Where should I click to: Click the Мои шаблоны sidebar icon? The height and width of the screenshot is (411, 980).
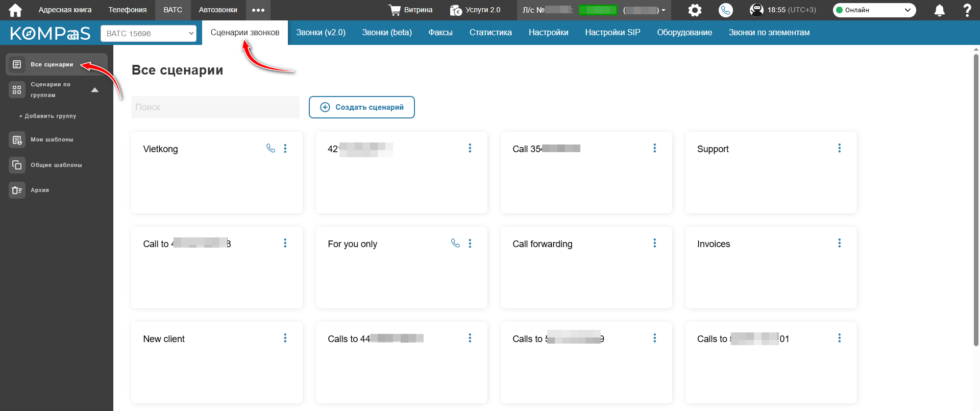[17, 140]
